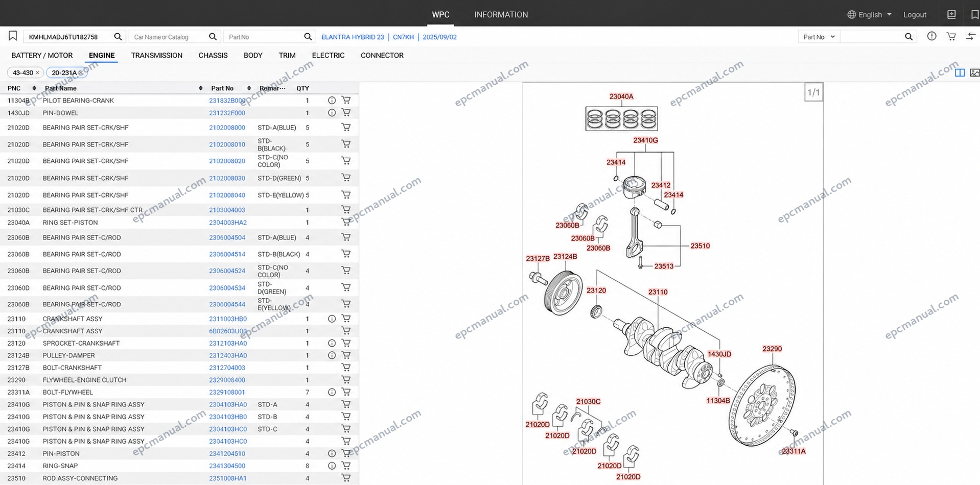Select the CONNECTOR category

pos(382,55)
